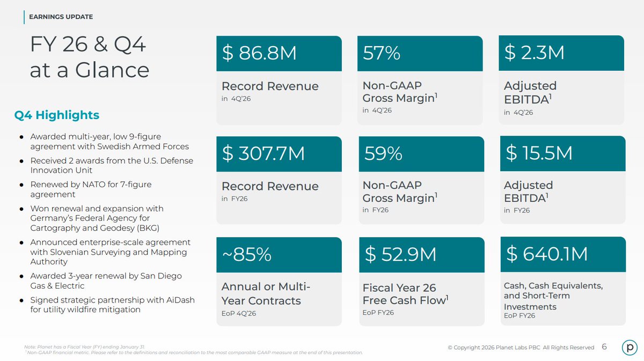
Task: Click the 'Q4 Highlights' heading
Action: [x=57, y=115]
